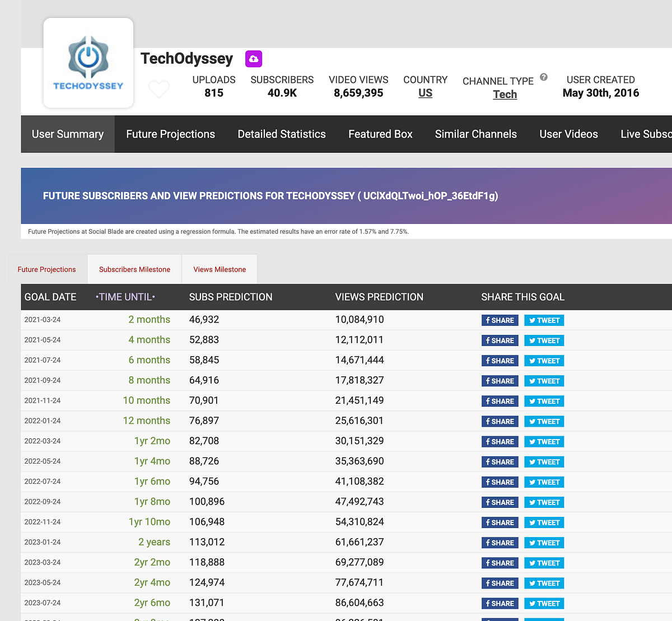Viewport: 672px width, 621px height.
Task: View Similar Channels tab
Action: click(x=476, y=134)
